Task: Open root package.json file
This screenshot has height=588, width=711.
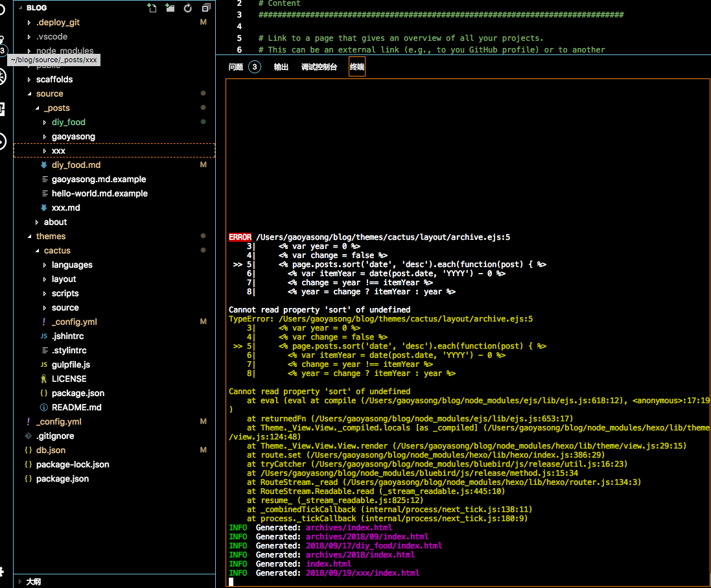Action: pyautogui.click(x=114, y=478)
